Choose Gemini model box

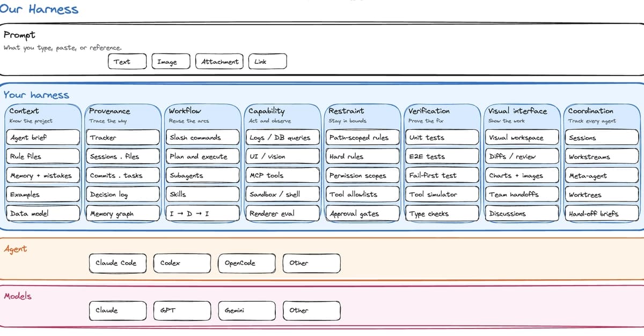[247, 310]
